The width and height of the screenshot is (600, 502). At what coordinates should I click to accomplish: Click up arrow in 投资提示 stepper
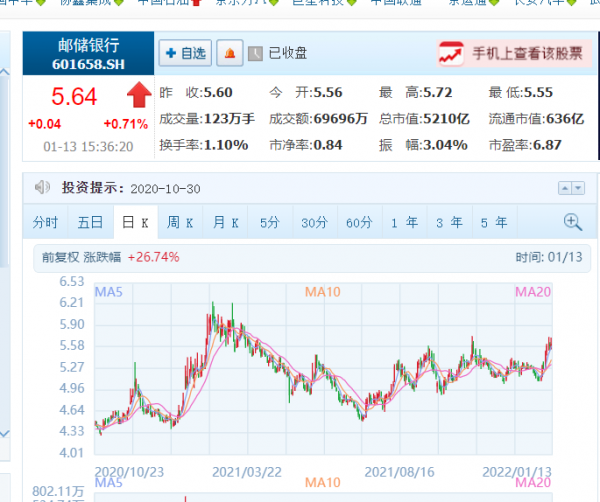point(565,188)
